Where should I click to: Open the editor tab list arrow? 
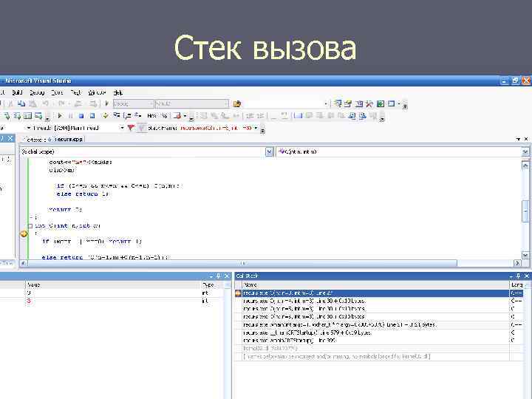click(519, 139)
